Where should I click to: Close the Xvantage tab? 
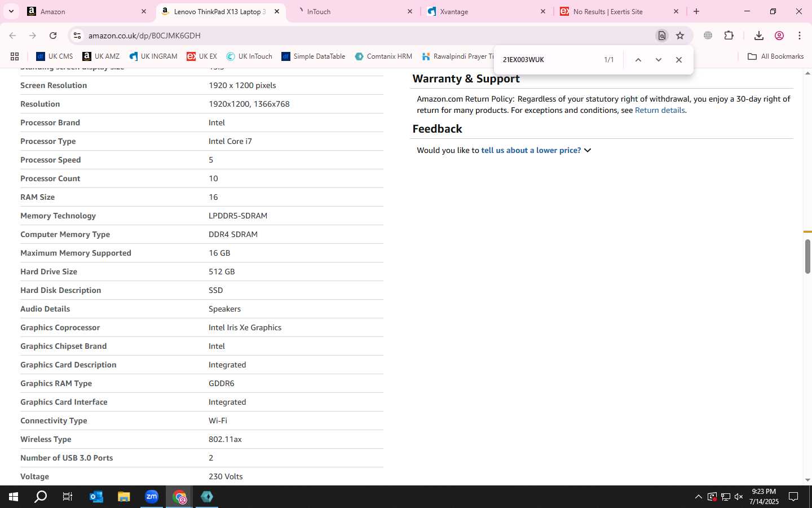click(543, 11)
